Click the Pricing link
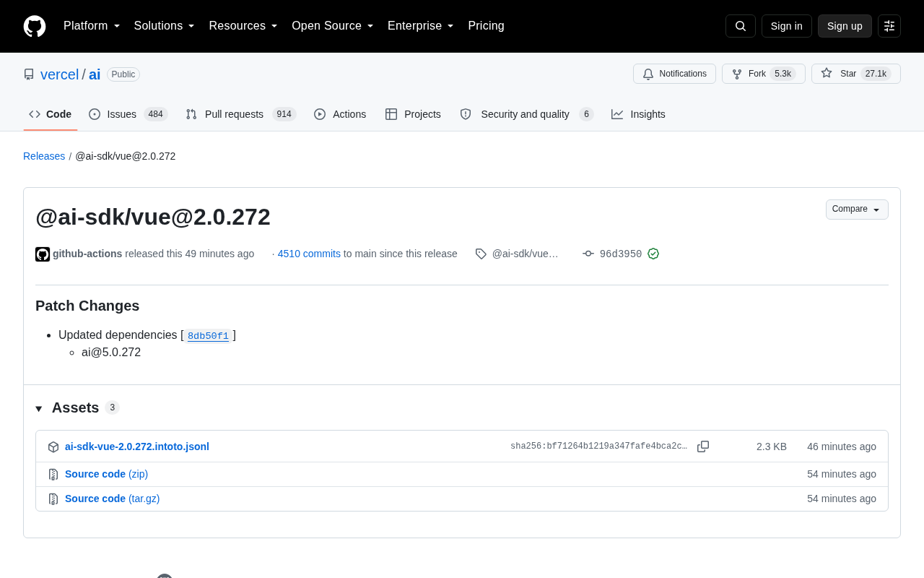 486,26
